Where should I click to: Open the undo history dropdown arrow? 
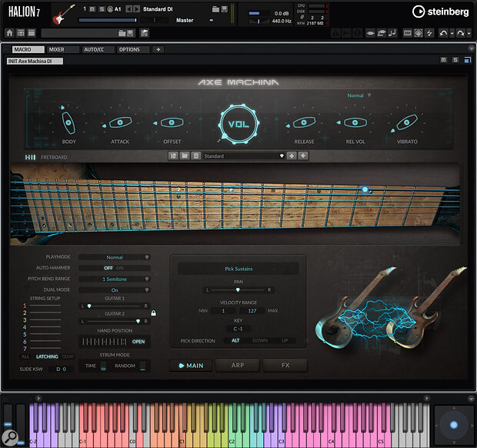coord(452,33)
